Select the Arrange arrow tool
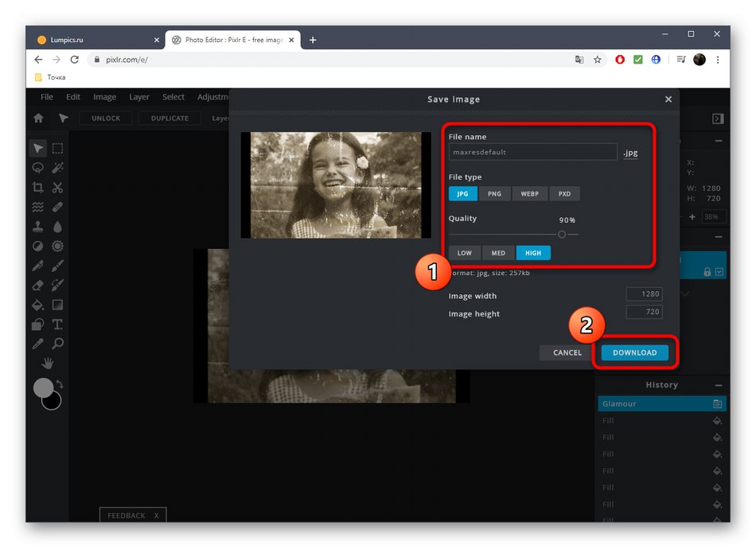The width and height of the screenshot is (756, 548). coord(38,148)
